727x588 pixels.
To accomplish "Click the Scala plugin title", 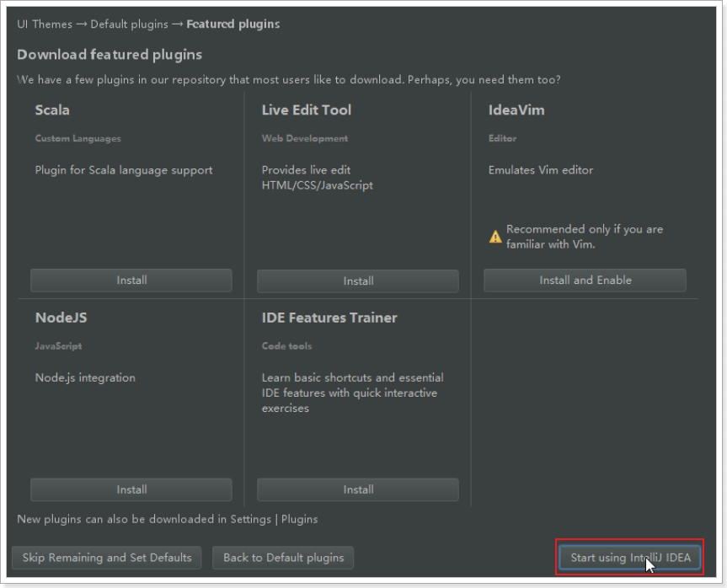I will [52, 110].
